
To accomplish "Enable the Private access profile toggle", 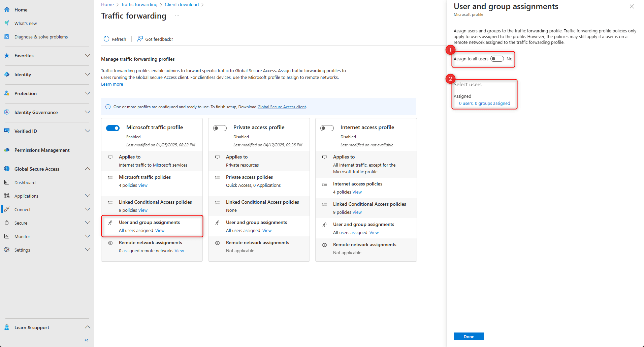I will pyautogui.click(x=220, y=128).
